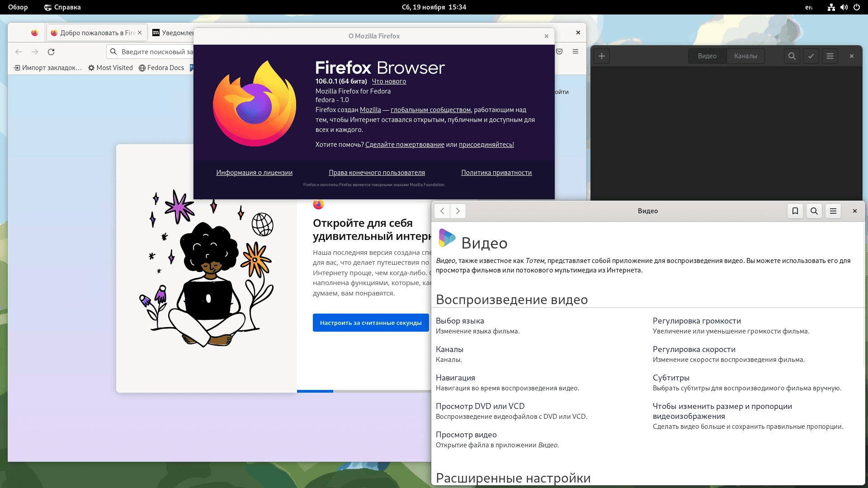
Task: Close the 'О Mozilla Firefox' dialog
Action: pos(547,36)
